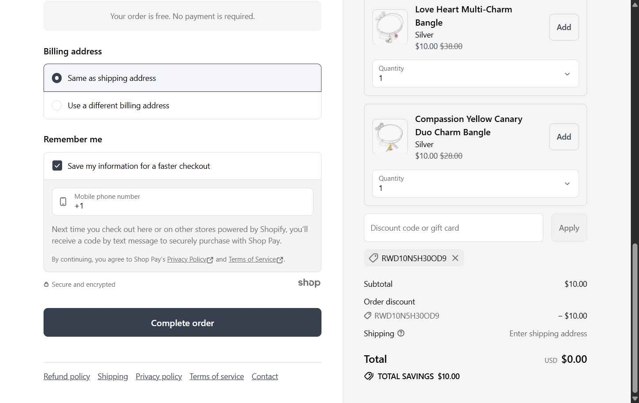Open the Shipping footer link

(x=112, y=377)
